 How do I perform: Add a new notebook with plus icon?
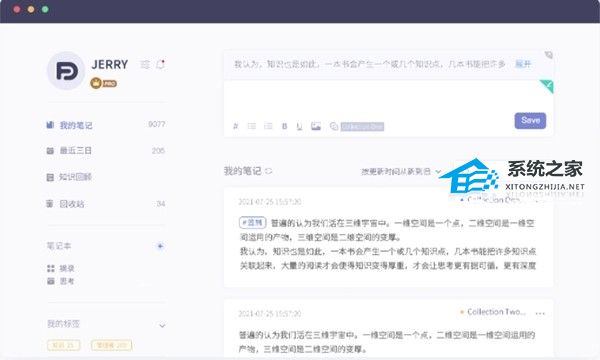click(160, 246)
